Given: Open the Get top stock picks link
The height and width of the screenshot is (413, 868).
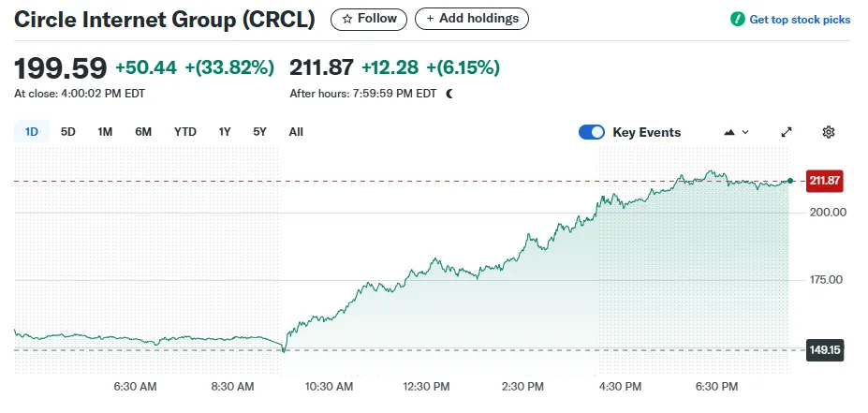Looking at the screenshot, I should coord(800,19).
